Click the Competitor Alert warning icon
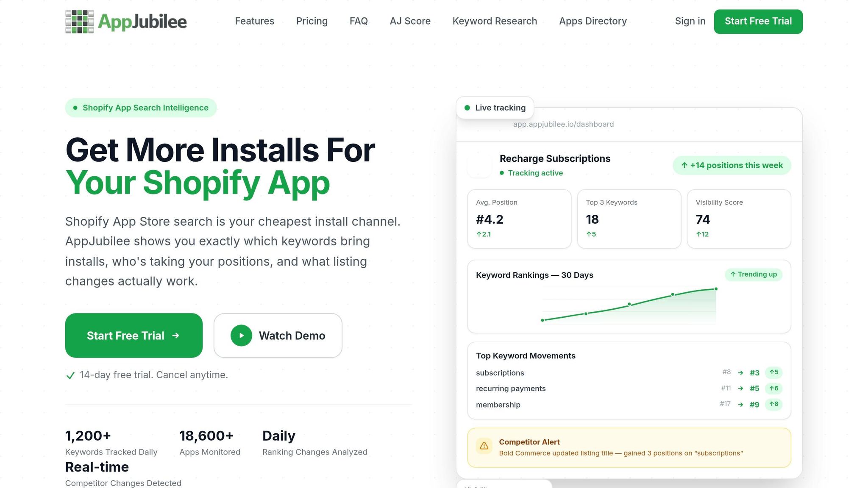The height and width of the screenshot is (488, 868). [x=484, y=446]
